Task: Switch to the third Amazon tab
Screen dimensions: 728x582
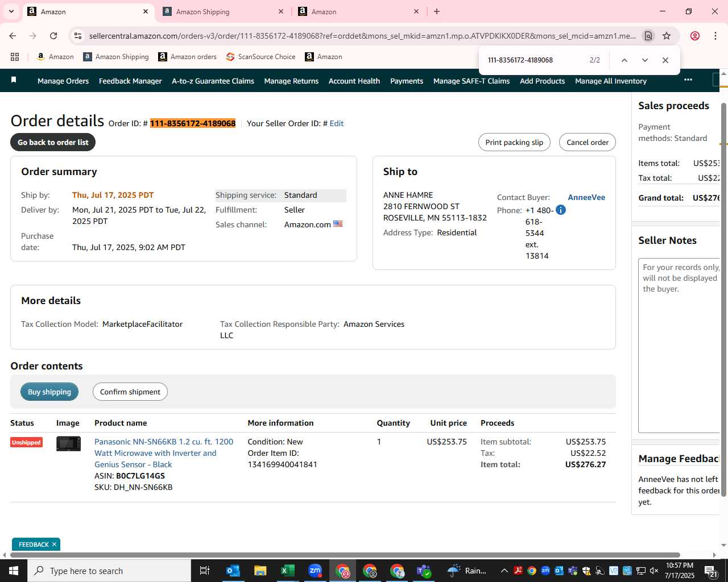Action: 358,11
